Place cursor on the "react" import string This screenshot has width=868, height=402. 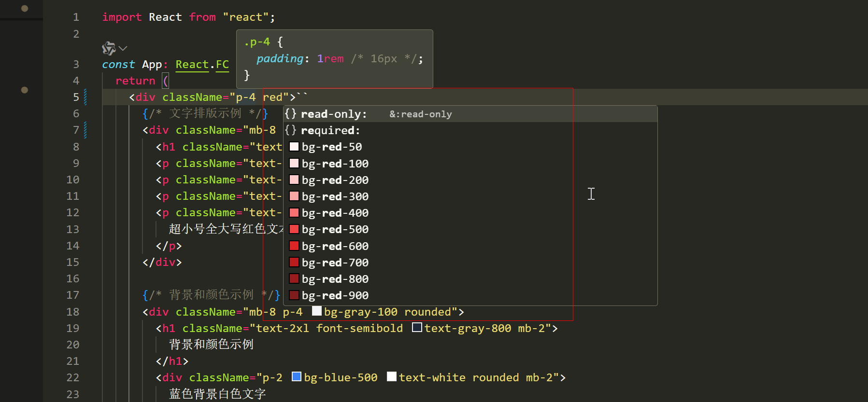[x=245, y=17]
